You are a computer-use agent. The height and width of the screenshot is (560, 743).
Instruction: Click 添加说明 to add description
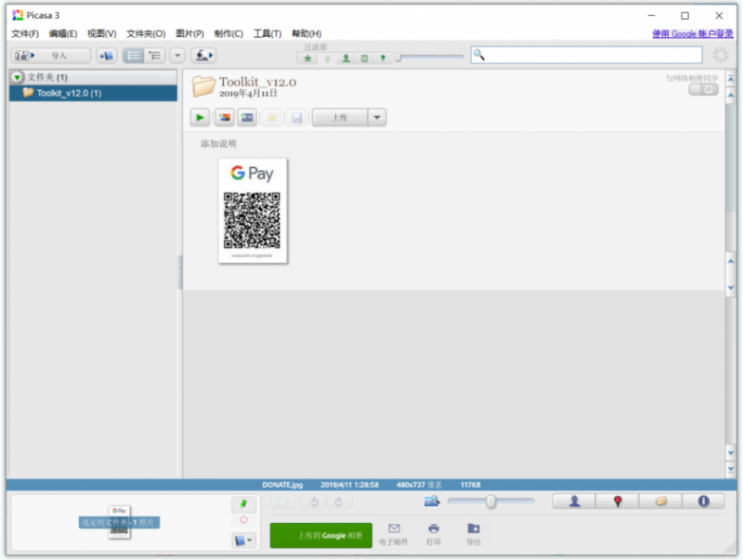point(218,144)
